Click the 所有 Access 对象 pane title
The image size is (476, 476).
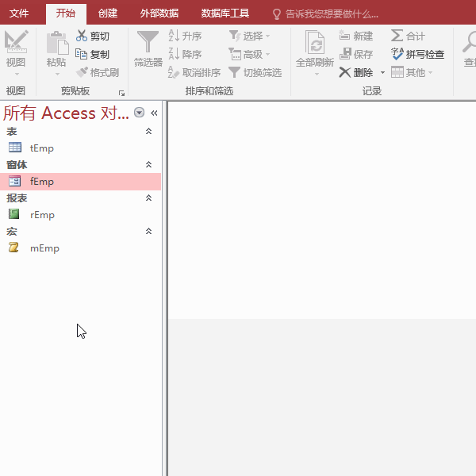pos(66,113)
